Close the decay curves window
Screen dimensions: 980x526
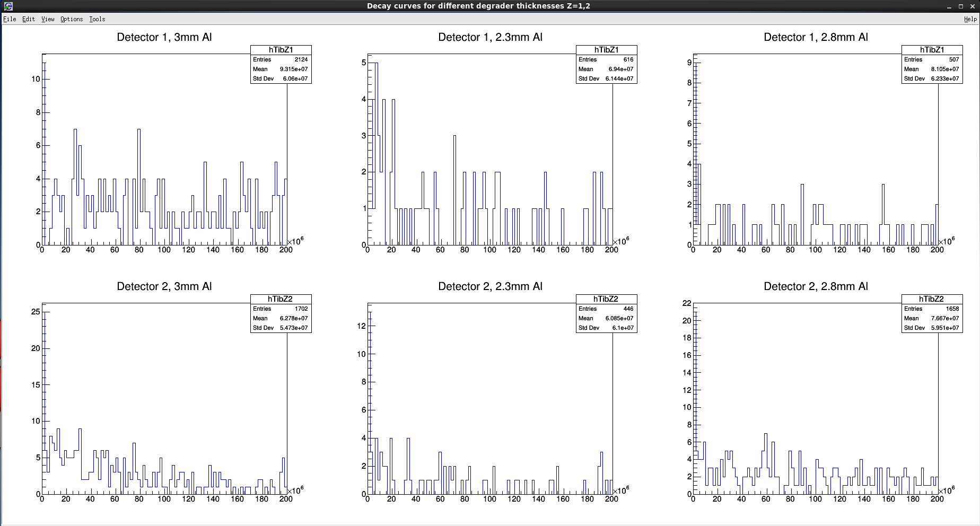tap(972, 6)
